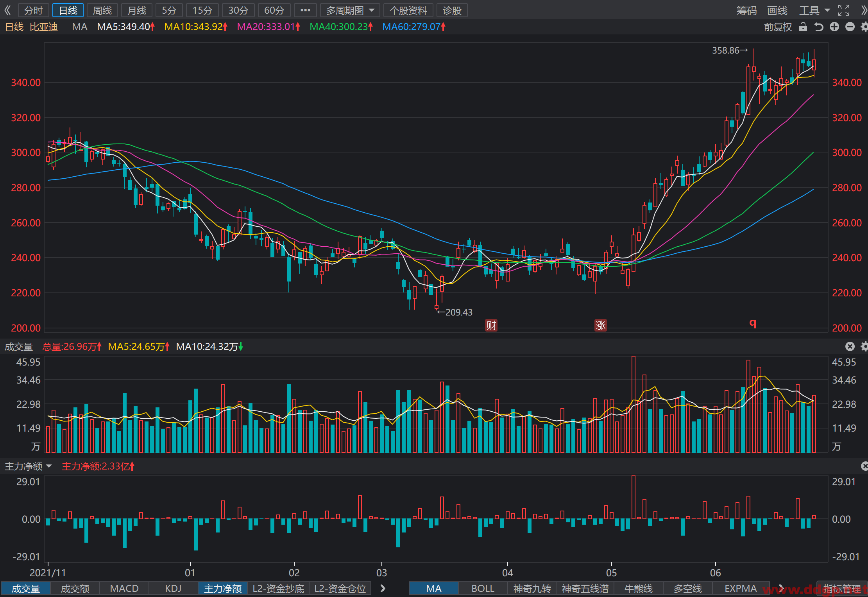Screen dimensions: 868x597
Task: Select 成交额 sub-indicator tab
Action: (75, 588)
